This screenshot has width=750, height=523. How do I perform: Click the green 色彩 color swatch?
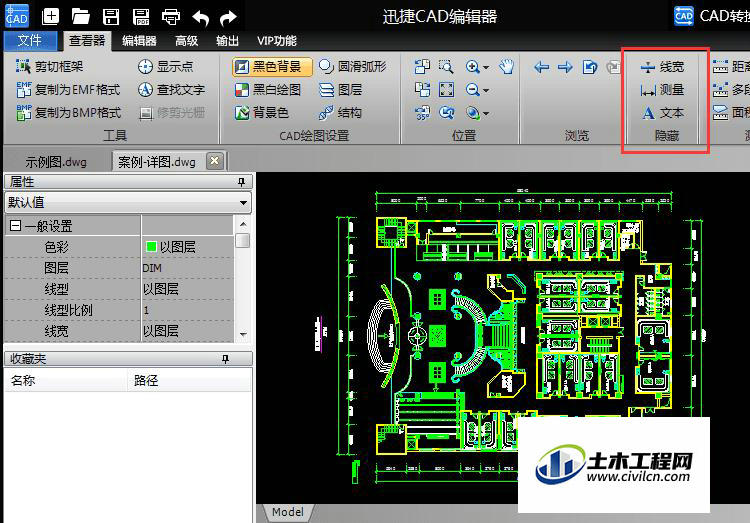pos(151,247)
